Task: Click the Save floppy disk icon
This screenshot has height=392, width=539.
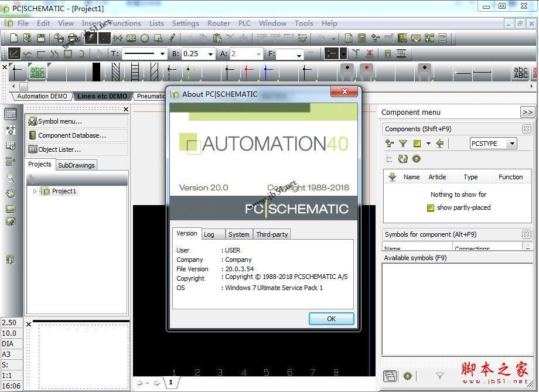Action: (x=41, y=38)
